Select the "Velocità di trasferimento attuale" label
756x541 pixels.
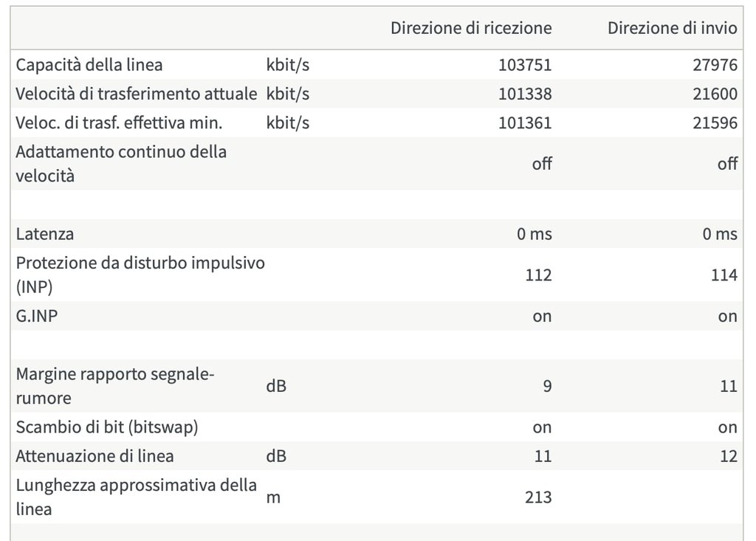(x=137, y=94)
